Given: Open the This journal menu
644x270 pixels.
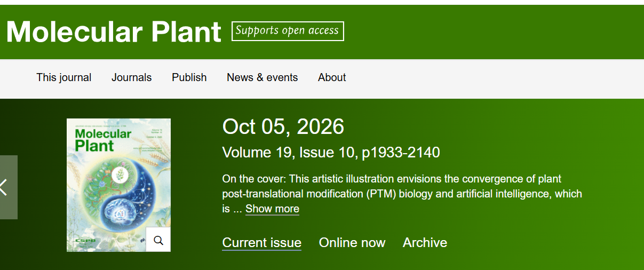Looking at the screenshot, I should (x=64, y=77).
